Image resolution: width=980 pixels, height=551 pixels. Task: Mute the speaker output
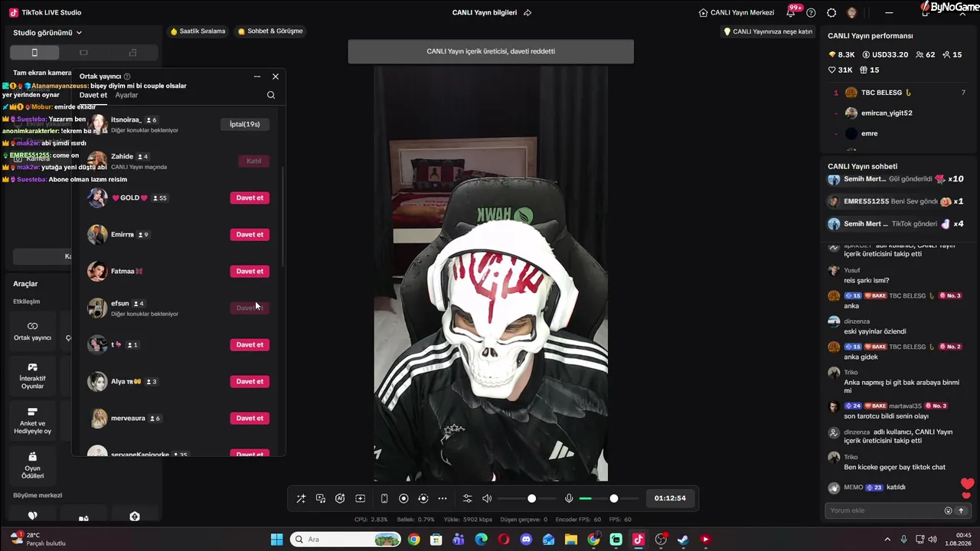tap(487, 498)
